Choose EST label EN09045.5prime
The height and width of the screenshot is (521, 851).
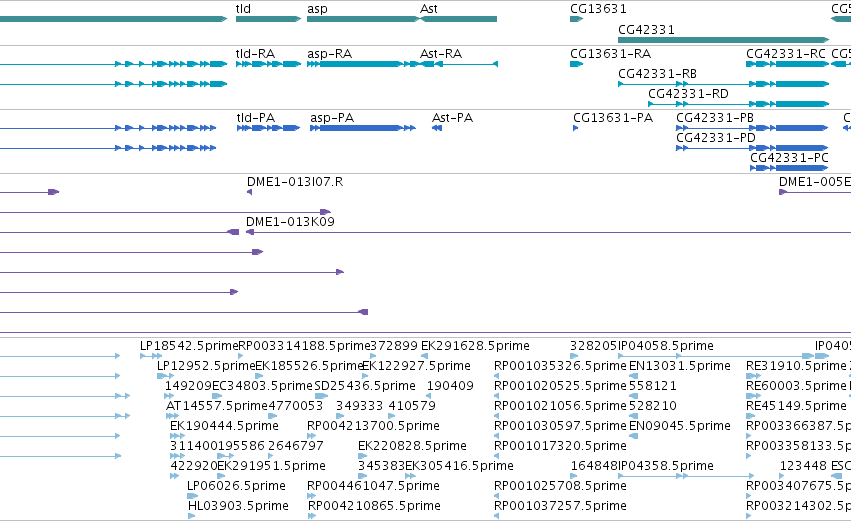[679, 427]
